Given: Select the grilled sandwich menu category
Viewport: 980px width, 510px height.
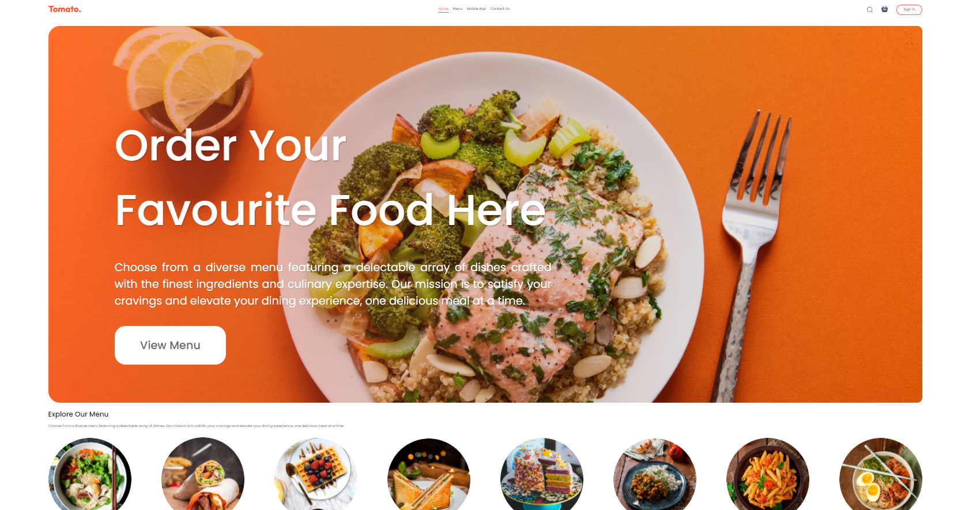Looking at the screenshot, I should coord(429,474).
